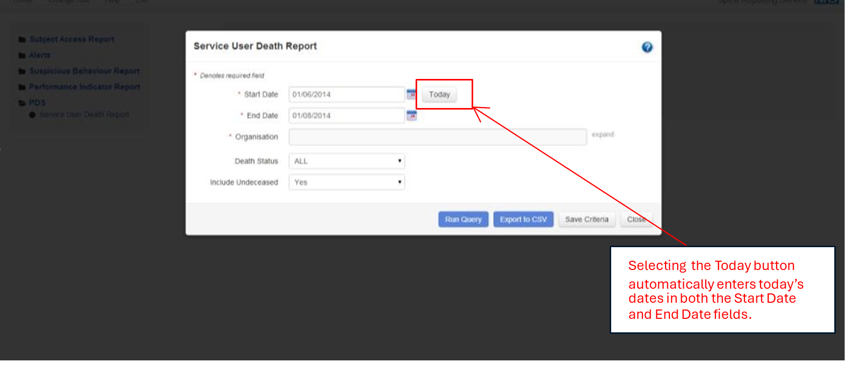
Task: Click the bullet beside Service User Death Report
Action: (32, 115)
